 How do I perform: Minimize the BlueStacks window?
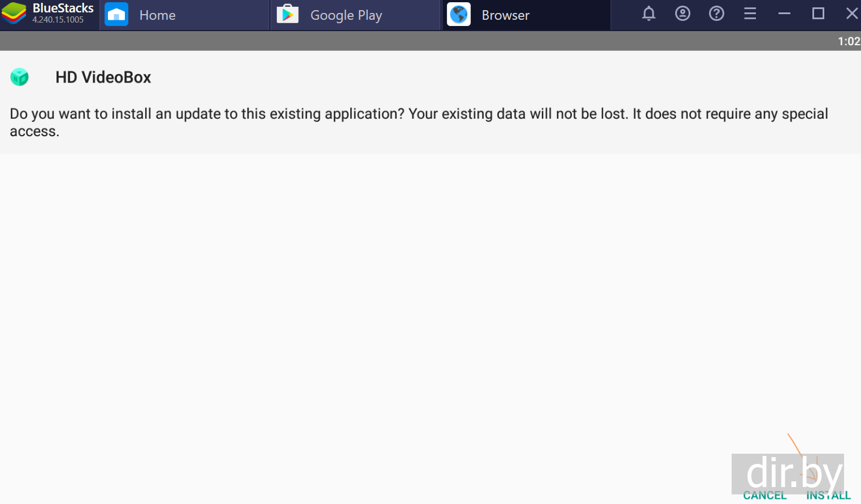[784, 14]
